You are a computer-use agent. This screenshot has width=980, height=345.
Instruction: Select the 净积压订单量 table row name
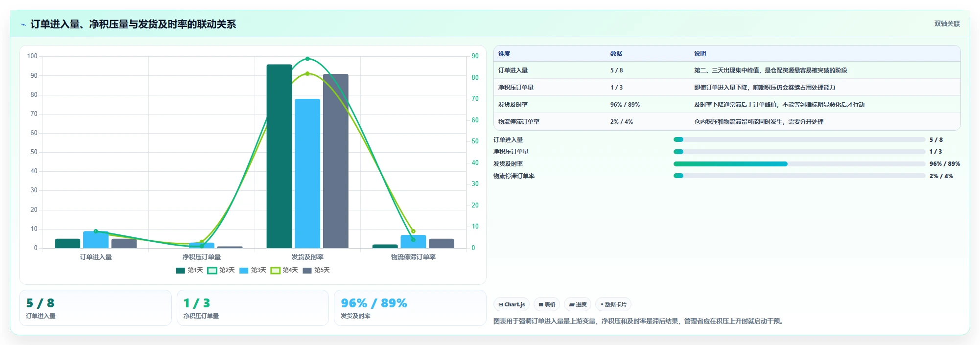(516, 88)
